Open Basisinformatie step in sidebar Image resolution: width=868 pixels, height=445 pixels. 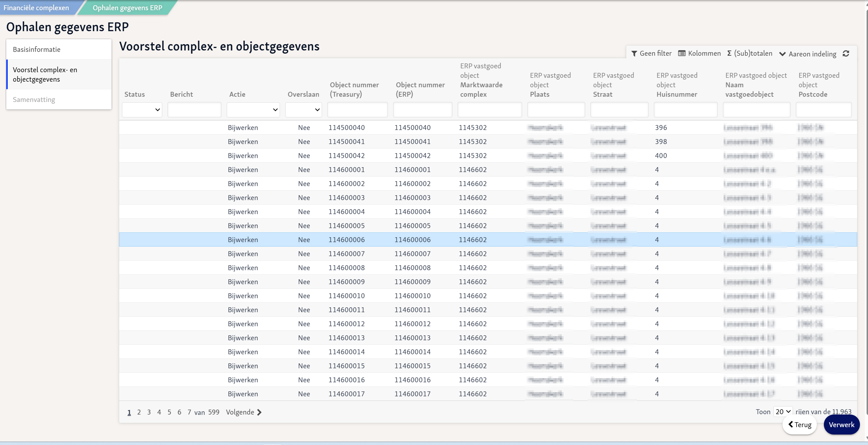(x=59, y=49)
